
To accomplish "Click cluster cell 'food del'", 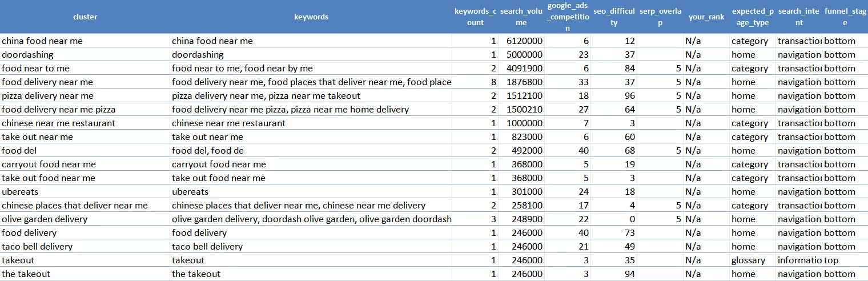I will point(85,150).
